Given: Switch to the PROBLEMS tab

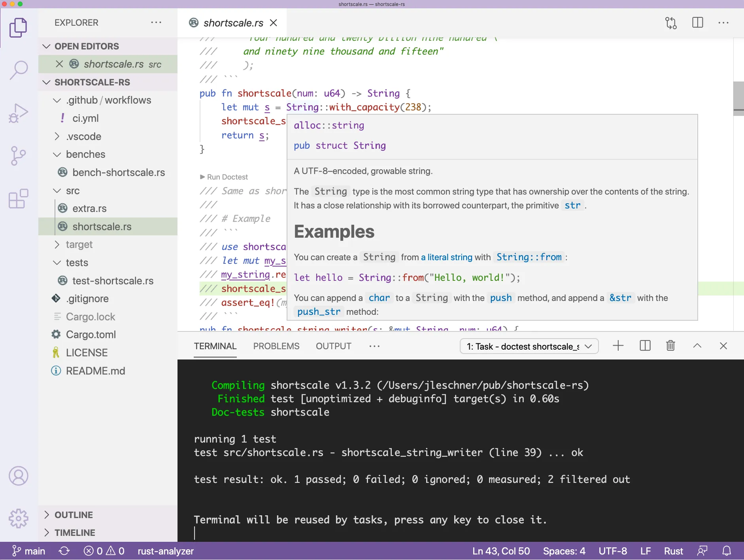Looking at the screenshot, I should click(276, 346).
